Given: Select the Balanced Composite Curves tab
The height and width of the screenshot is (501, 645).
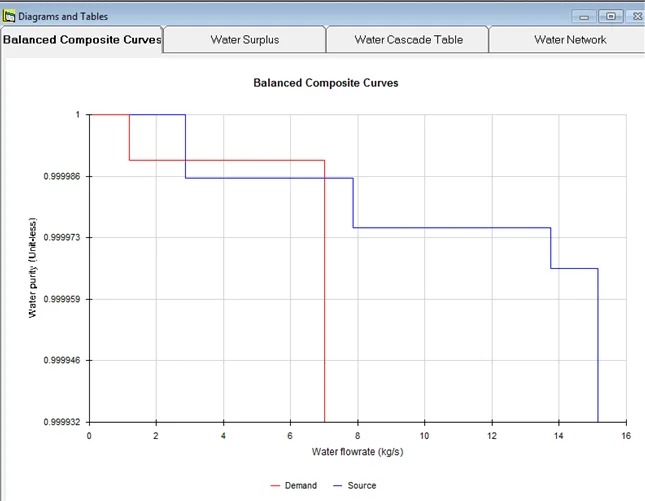Looking at the screenshot, I should [82, 40].
